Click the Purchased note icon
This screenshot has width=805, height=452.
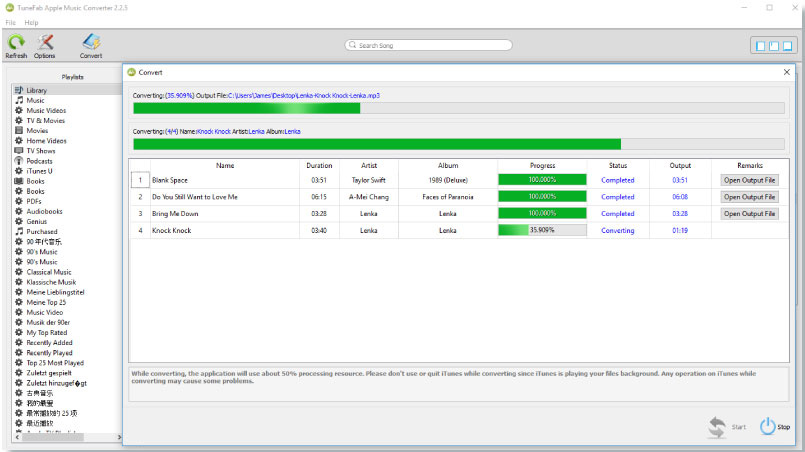click(x=19, y=231)
